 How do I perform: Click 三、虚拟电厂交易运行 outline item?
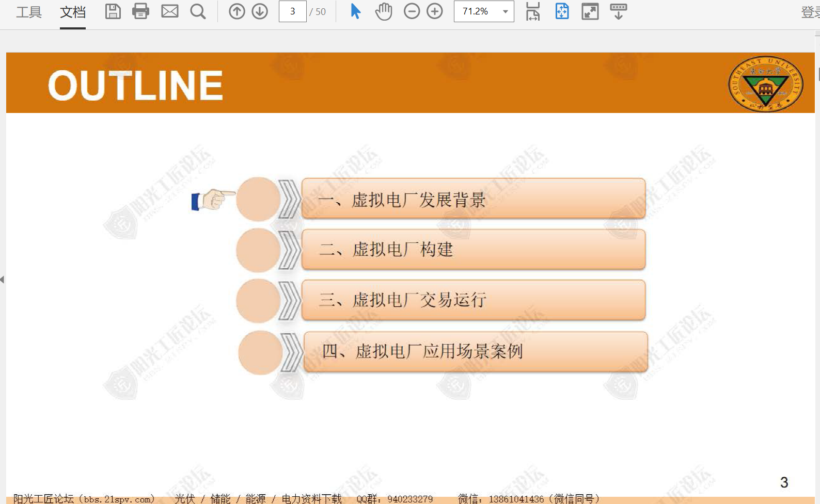[473, 299]
